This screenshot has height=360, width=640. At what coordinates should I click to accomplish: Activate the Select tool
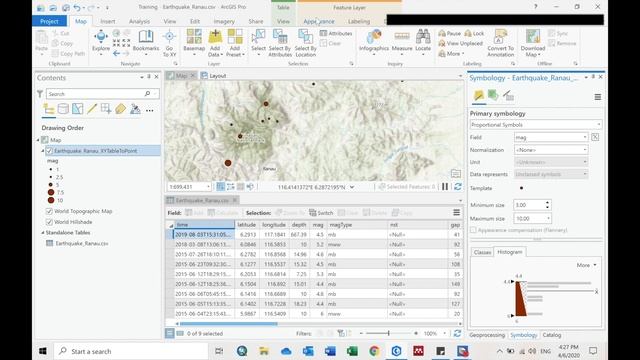258,42
